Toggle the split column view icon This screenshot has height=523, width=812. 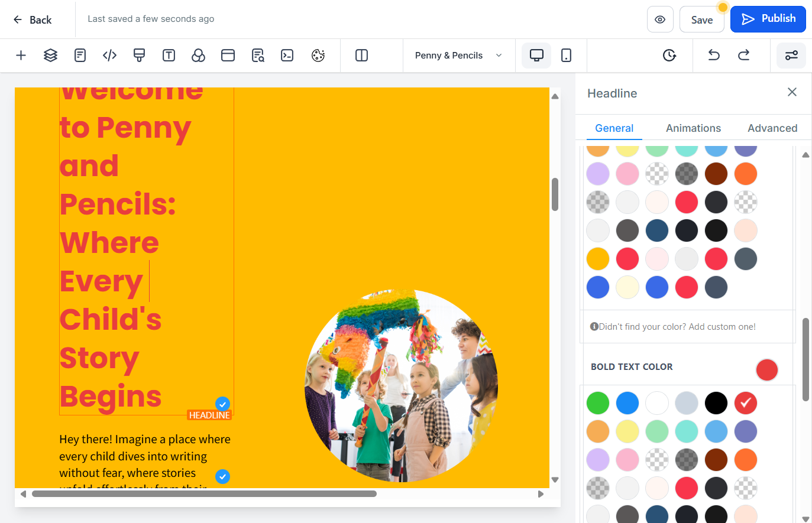(x=361, y=56)
